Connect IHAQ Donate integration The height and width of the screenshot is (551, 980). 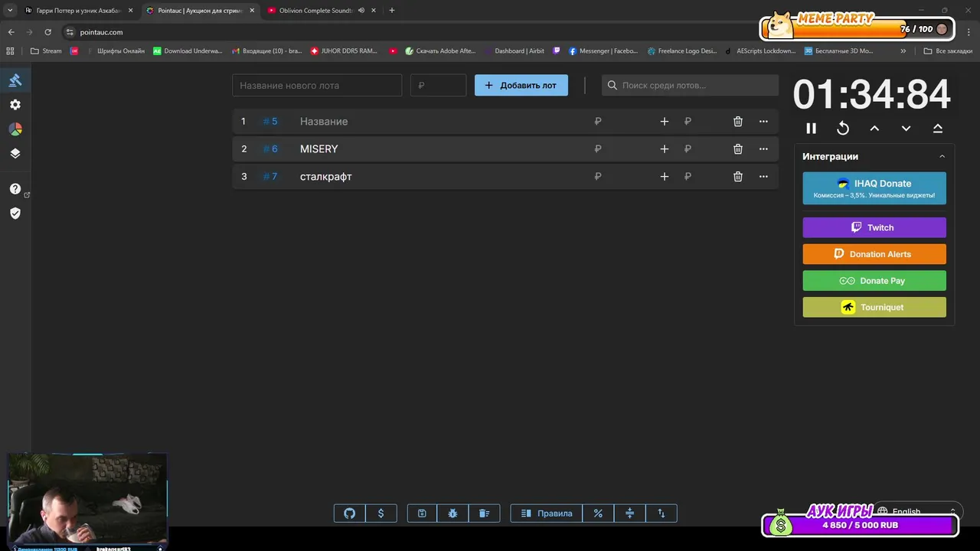(x=874, y=188)
